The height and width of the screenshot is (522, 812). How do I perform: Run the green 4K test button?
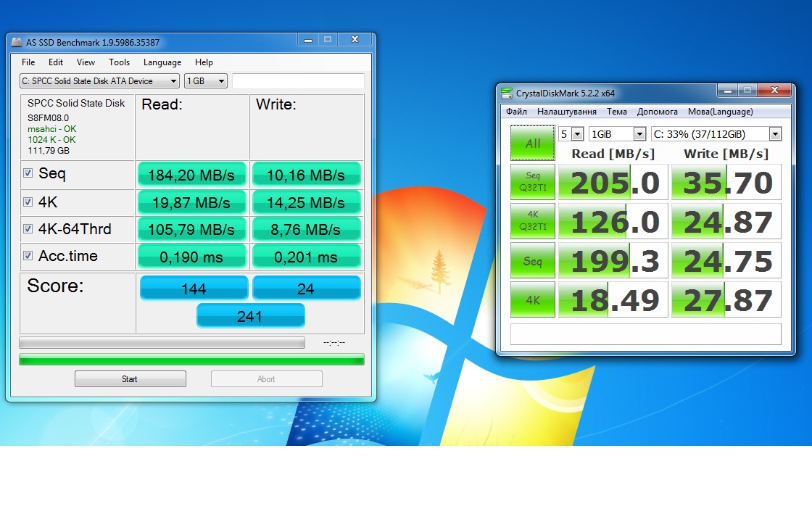(x=532, y=299)
